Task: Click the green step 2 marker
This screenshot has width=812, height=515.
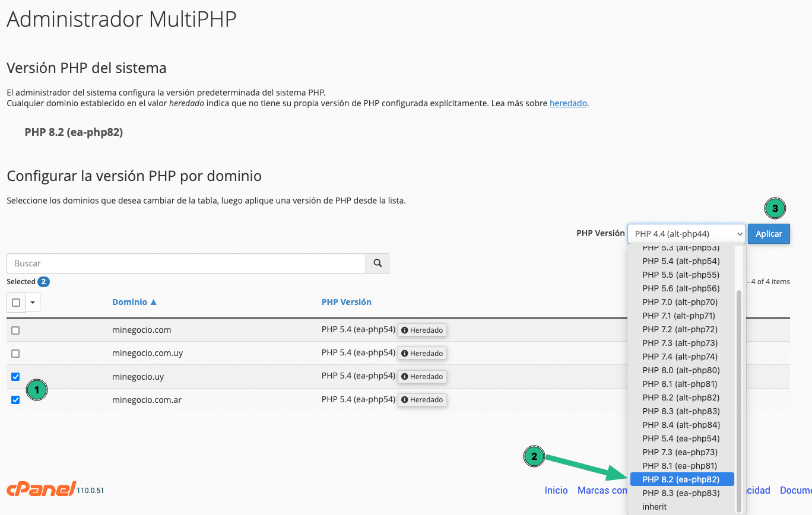Action: 534,456
